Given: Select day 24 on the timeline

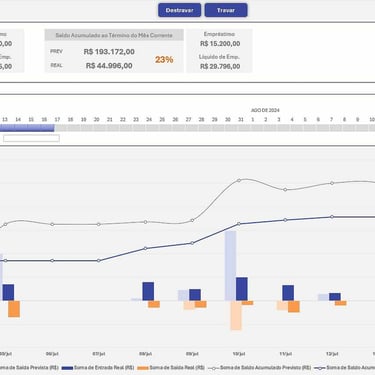Looking at the screenshot, I should click(149, 119).
